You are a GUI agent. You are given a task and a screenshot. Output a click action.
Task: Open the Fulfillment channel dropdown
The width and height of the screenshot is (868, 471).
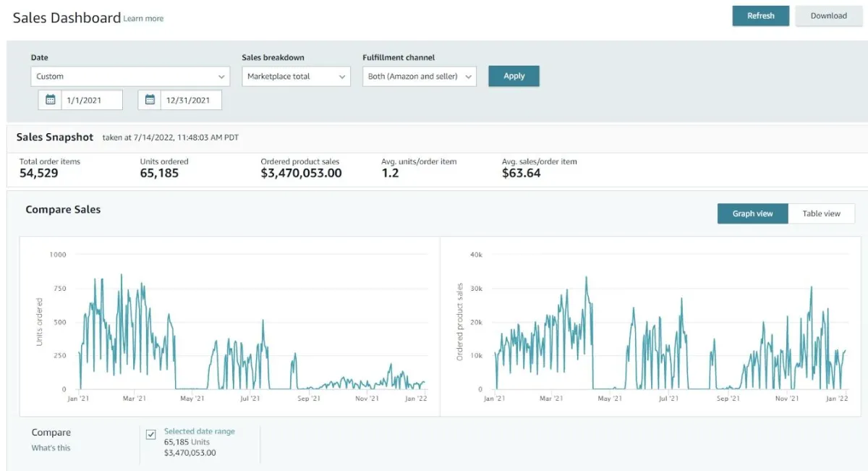(419, 77)
